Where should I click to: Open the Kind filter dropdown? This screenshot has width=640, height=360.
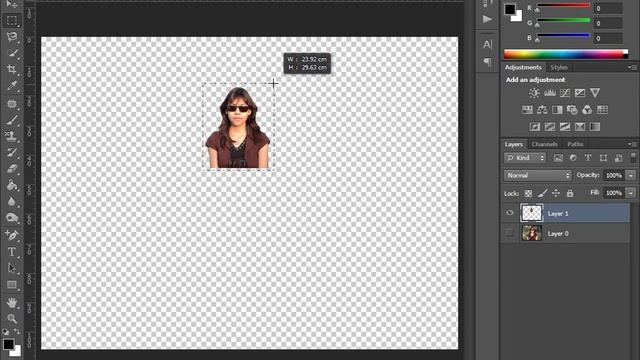(525, 158)
